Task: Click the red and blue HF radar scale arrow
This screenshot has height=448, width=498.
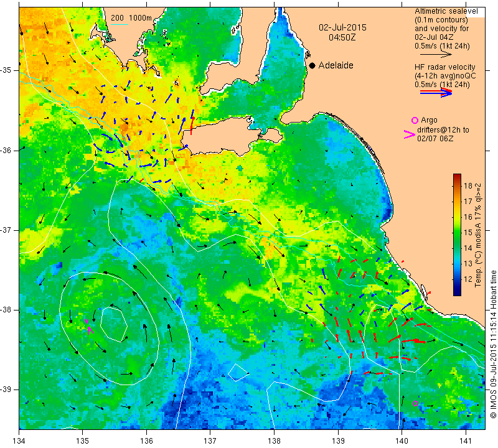Action: 436,92
